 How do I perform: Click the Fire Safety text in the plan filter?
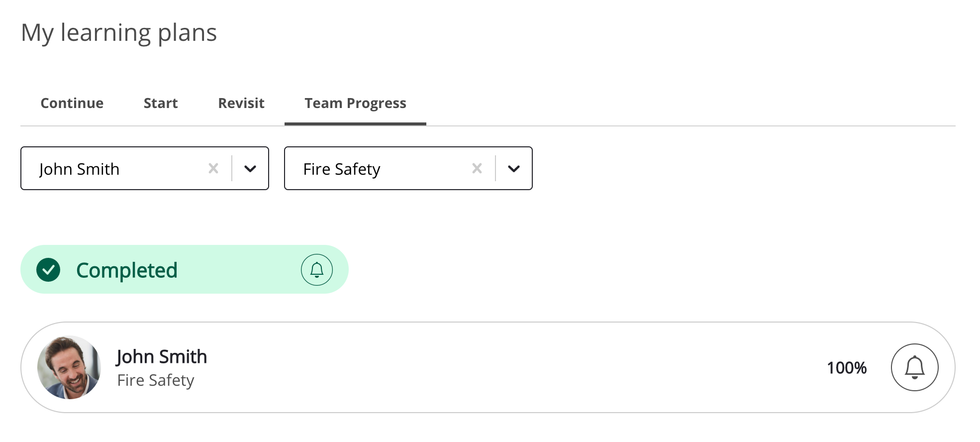pyautogui.click(x=342, y=169)
